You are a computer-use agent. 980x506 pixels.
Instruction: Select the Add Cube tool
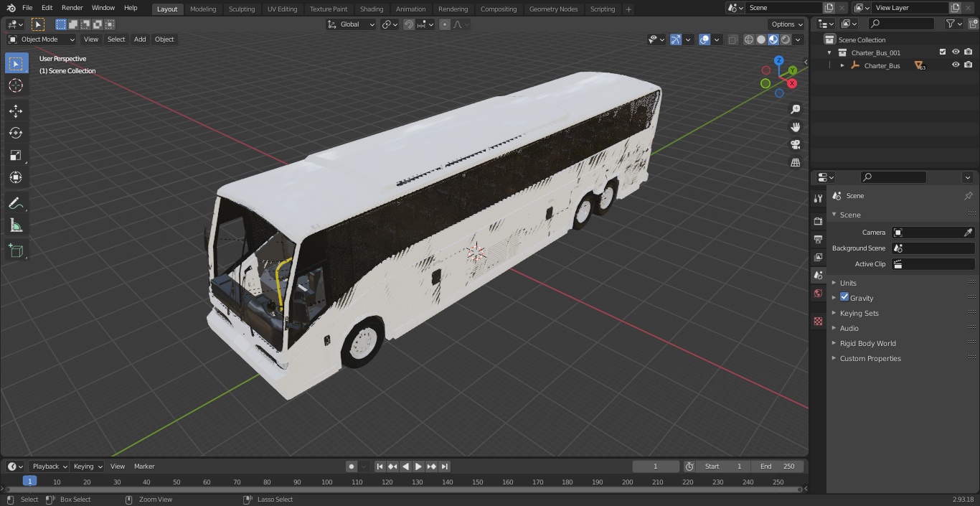16,251
